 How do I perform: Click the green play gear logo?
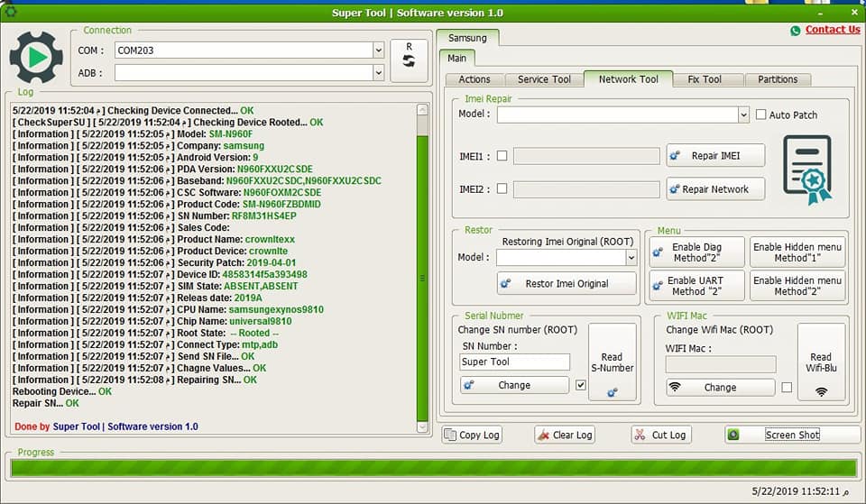coord(36,58)
